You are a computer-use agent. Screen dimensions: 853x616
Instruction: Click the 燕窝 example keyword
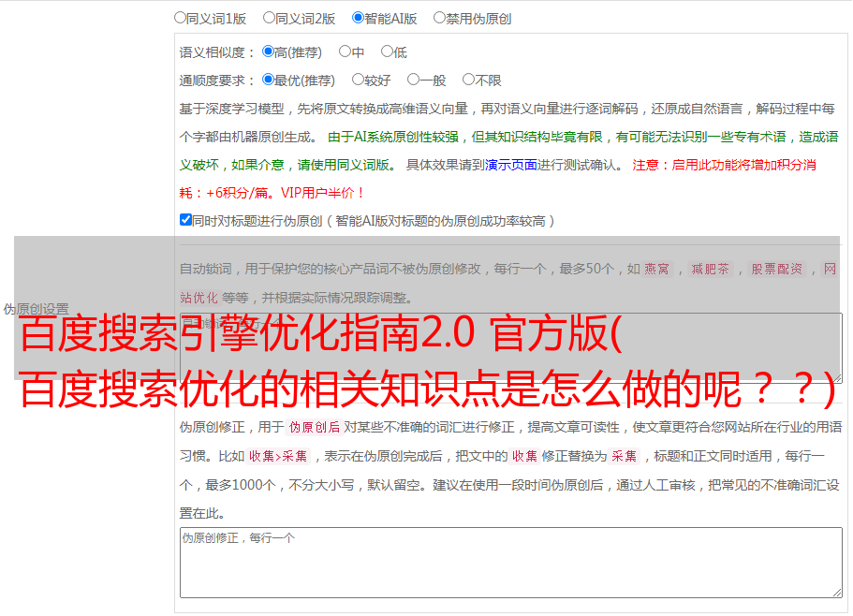pyautogui.click(x=656, y=269)
